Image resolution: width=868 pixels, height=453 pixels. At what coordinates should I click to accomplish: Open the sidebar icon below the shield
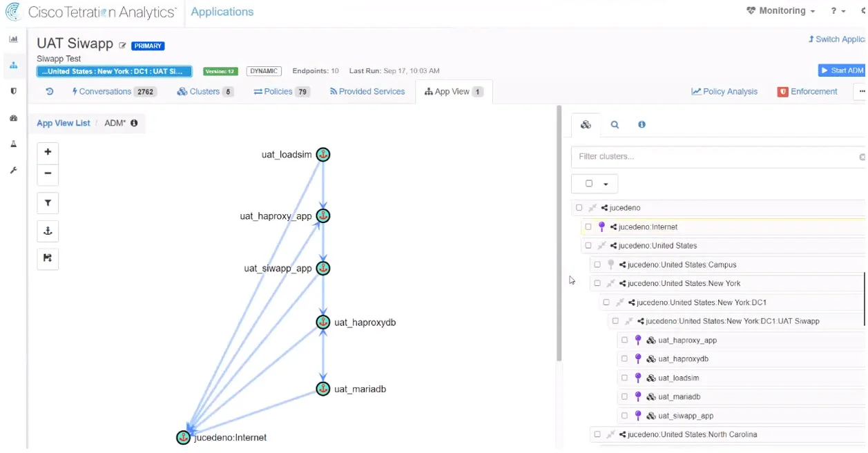tap(13, 118)
